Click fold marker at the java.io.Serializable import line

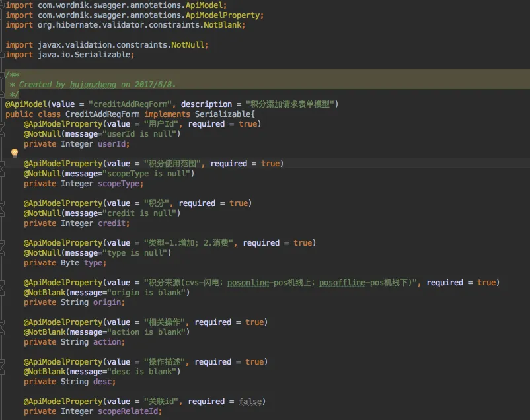pyautogui.click(x=3, y=55)
